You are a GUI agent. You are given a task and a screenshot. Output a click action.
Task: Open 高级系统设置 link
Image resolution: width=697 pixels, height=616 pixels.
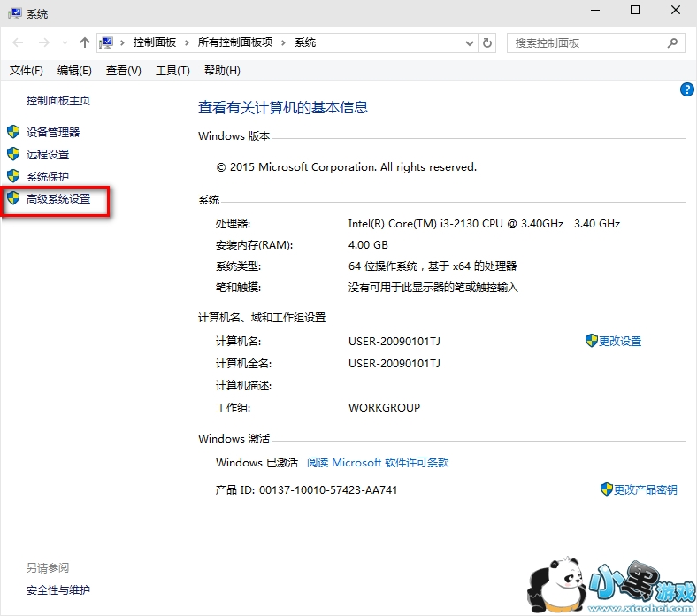[x=58, y=199]
